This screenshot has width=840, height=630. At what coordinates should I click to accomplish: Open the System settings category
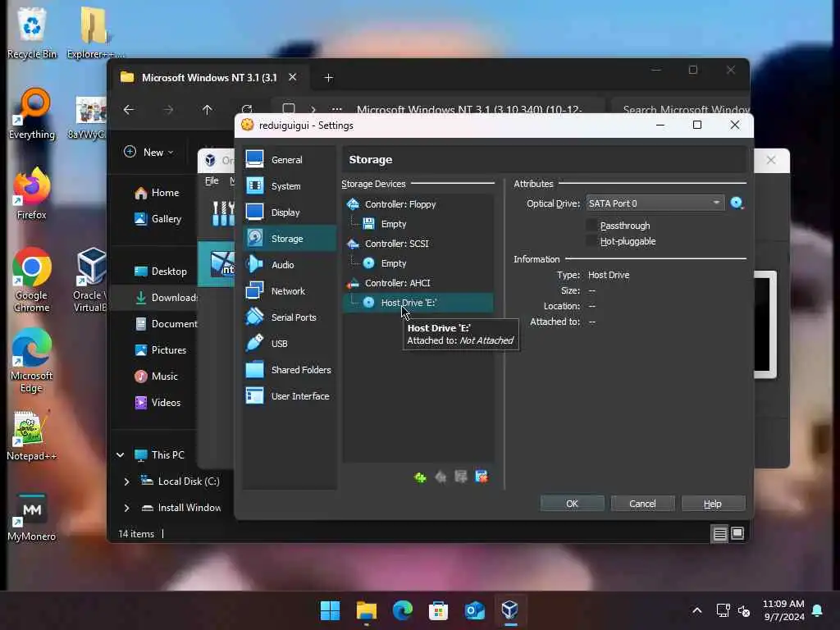(290, 186)
